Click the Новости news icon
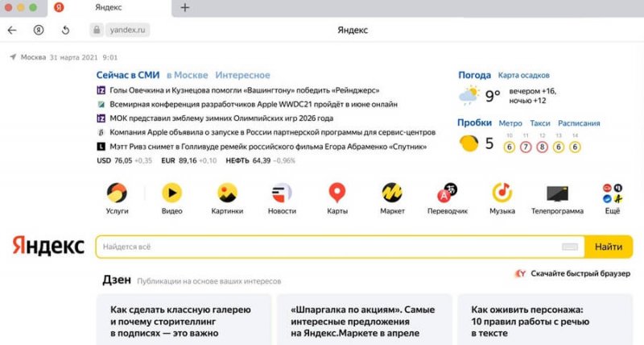 [282, 193]
